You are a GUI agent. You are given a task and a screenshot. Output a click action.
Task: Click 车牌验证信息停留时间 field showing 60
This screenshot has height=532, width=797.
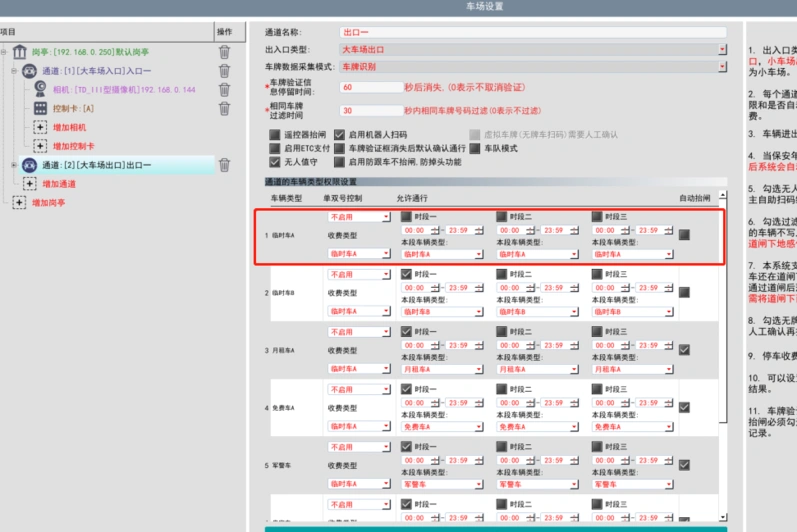click(x=371, y=87)
